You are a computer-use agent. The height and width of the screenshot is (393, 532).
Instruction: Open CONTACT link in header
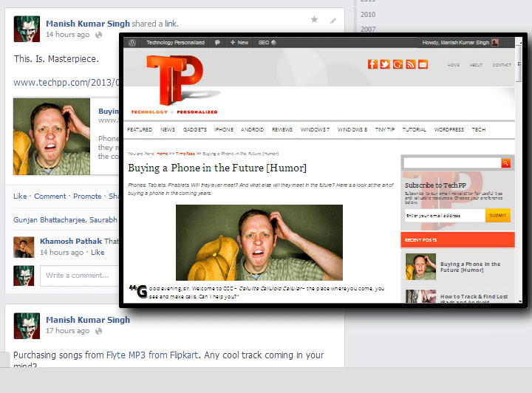pyautogui.click(x=502, y=65)
